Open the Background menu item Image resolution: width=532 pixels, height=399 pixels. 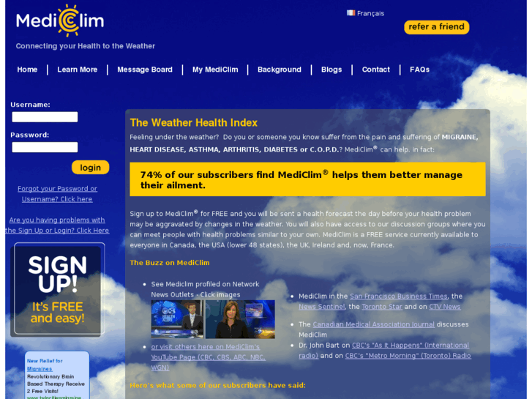(280, 70)
